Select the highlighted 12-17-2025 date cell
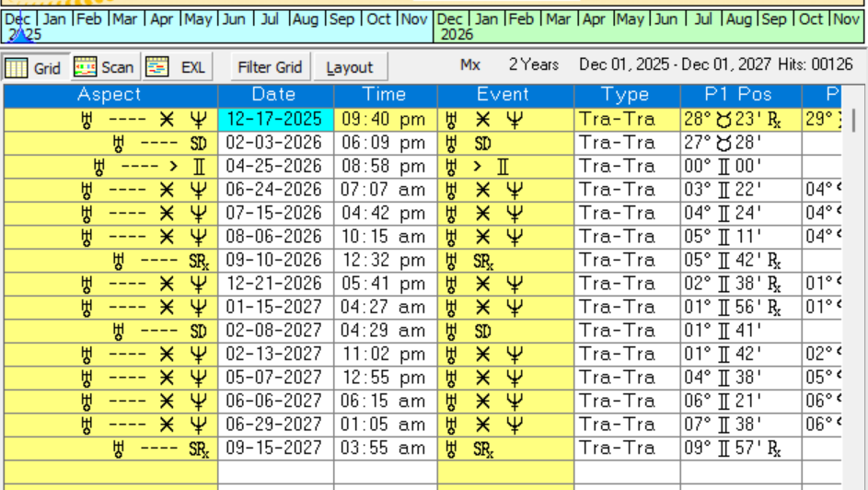Viewport: 868px width, 490px height. (x=274, y=119)
